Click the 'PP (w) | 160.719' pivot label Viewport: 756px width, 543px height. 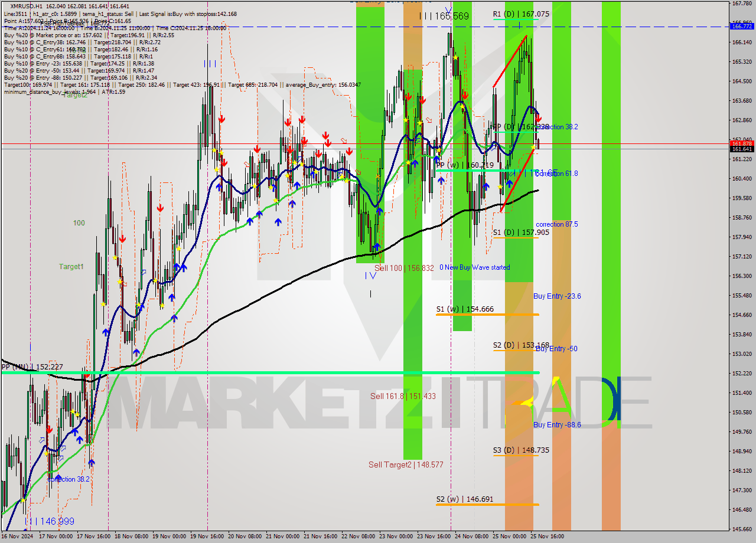click(x=464, y=165)
